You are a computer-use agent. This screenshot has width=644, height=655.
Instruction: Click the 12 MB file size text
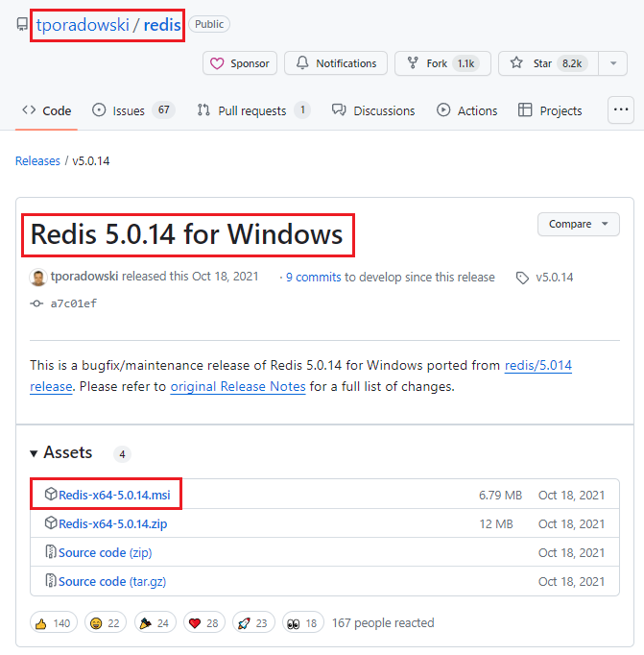pos(496,523)
